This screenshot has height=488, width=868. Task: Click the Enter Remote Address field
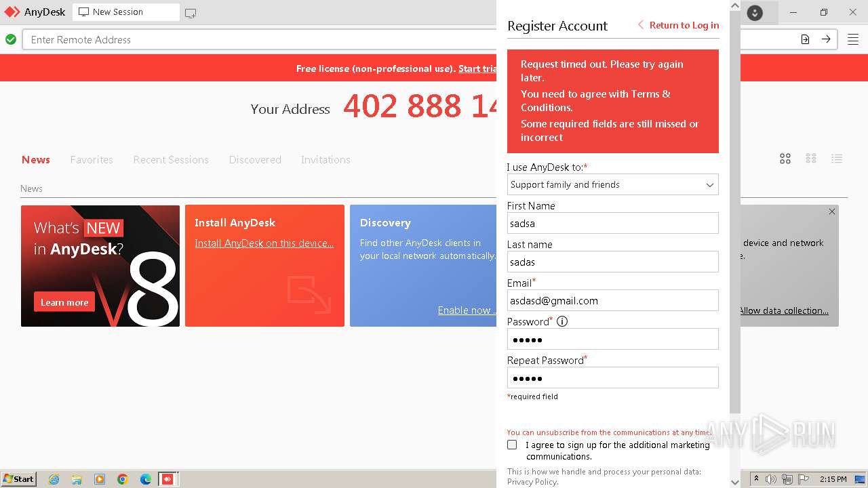click(x=260, y=39)
